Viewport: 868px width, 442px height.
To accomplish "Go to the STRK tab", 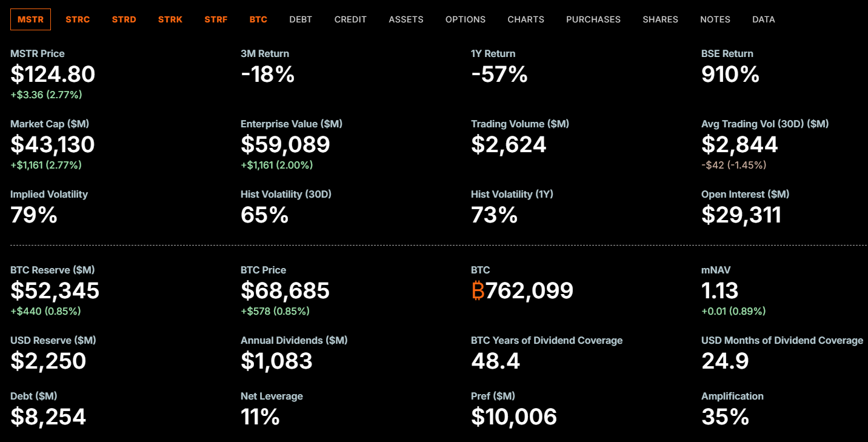I will click(x=170, y=19).
